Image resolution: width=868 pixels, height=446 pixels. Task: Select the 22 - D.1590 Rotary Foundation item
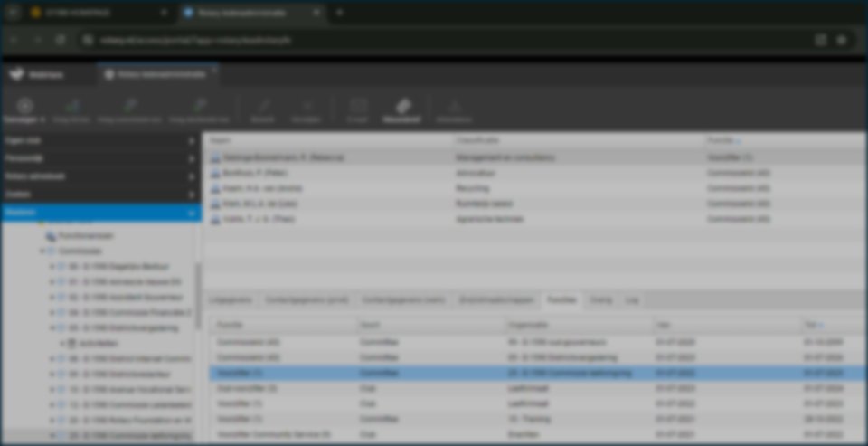point(130,421)
